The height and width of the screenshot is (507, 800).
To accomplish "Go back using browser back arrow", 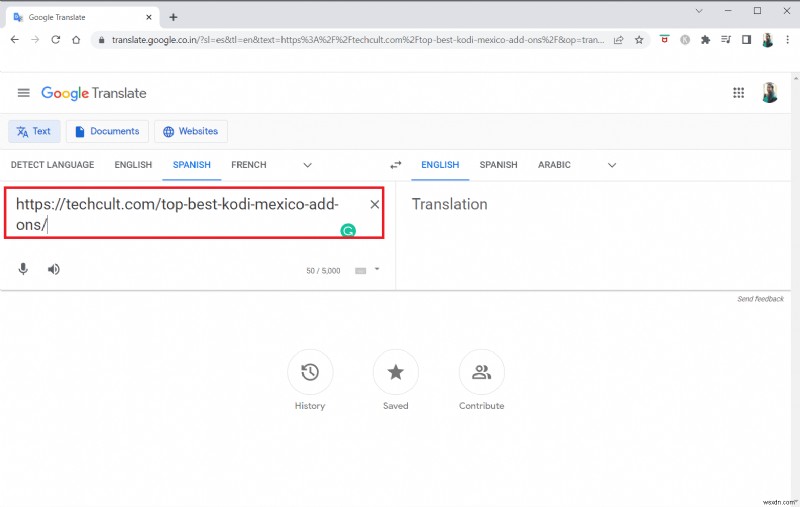I will 15,40.
